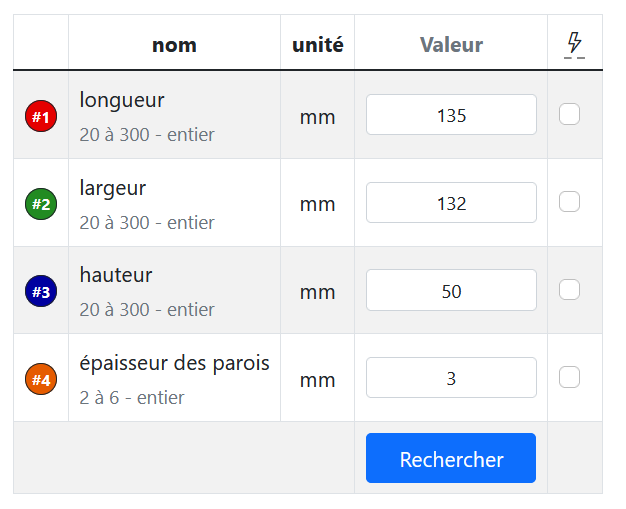Click the green #2 parameter badge
Image resolution: width=626 pixels, height=509 pixels.
click(41, 204)
